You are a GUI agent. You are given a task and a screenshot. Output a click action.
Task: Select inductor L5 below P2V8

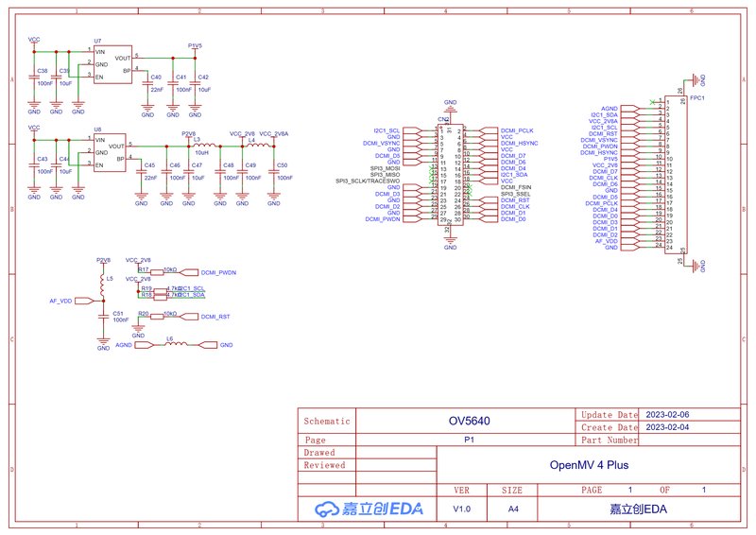pyautogui.click(x=103, y=285)
